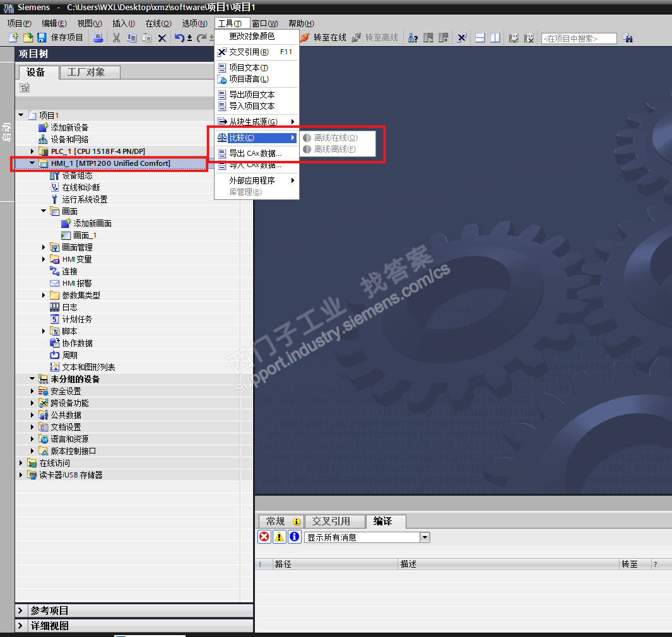Screen dimensions: 672x637
Task: Click the toolbar icon with an X mark
Action: (529, 38)
